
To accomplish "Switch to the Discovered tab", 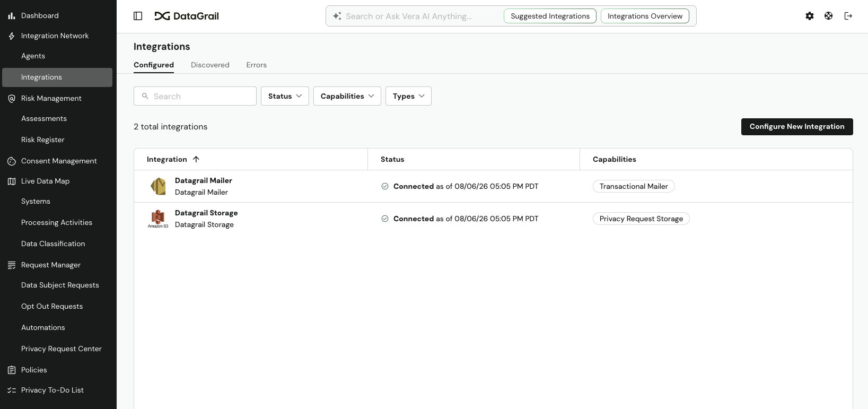I will pos(210,65).
